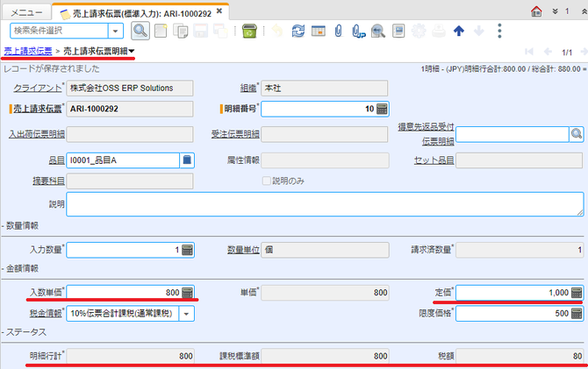This screenshot has width=588, height=369.
Task: Click the green trash delete icon
Action: (249, 31)
